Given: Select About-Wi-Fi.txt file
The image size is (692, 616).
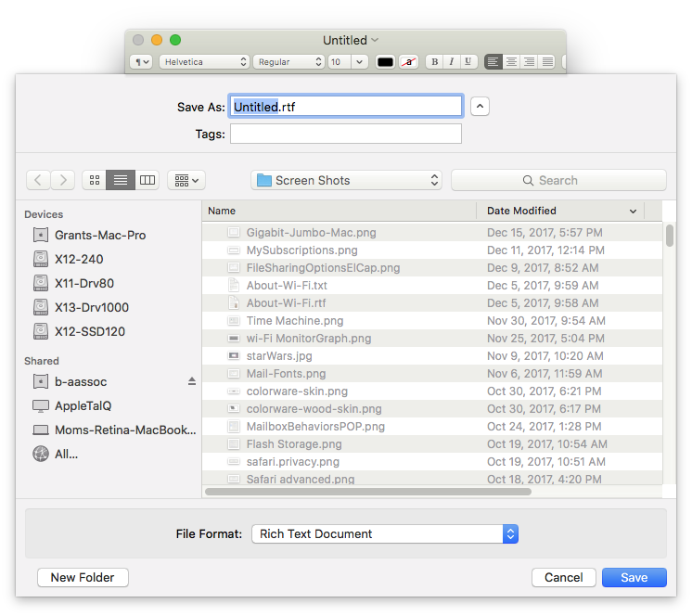Looking at the screenshot, I should [432, 286].
